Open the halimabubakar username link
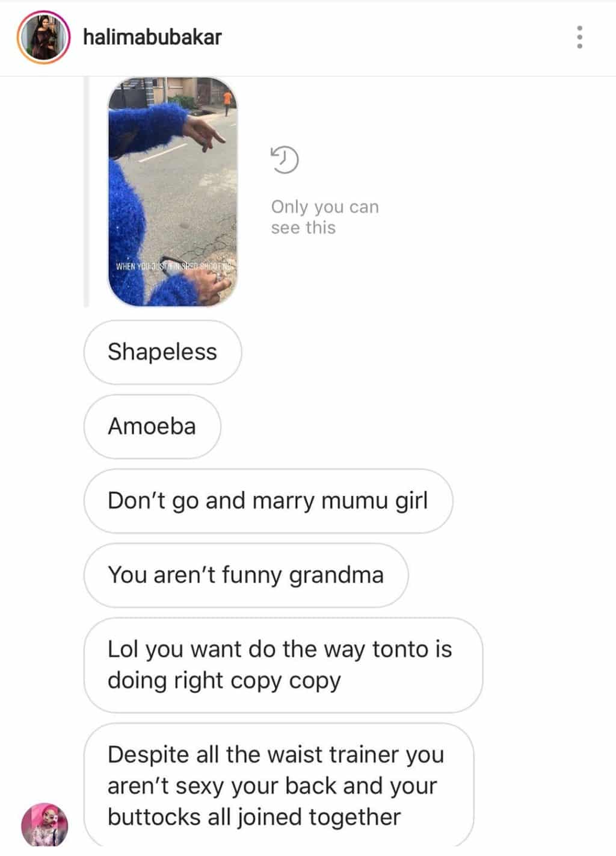This screenshot has width=616, height=856. [152, 37]
